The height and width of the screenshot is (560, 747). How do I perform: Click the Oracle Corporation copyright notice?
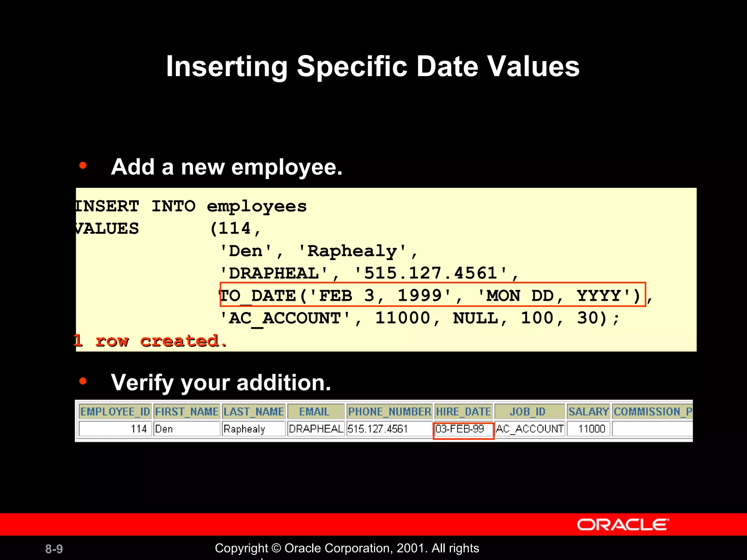click(347, 549)
